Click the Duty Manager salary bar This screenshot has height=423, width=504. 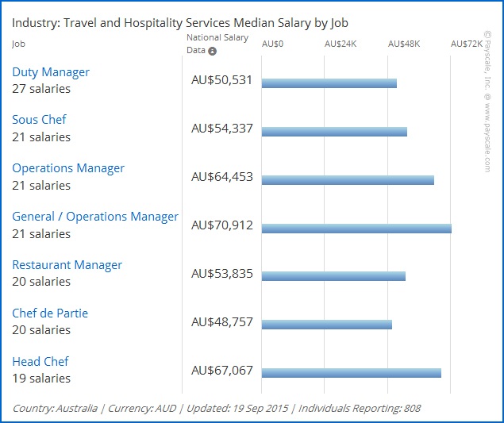329,83
